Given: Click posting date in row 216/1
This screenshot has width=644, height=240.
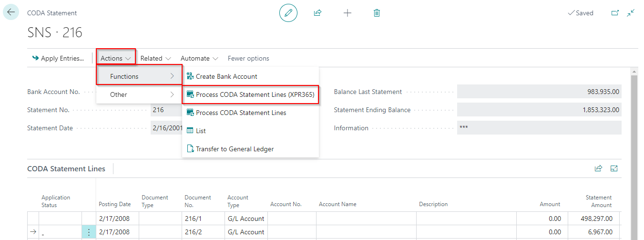Looking at the screenshot, I should point(117,219).
